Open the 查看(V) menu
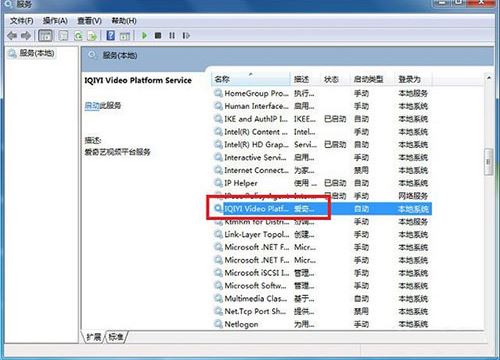This screenshot has height=360, width=500. click(x=89, y=21)
